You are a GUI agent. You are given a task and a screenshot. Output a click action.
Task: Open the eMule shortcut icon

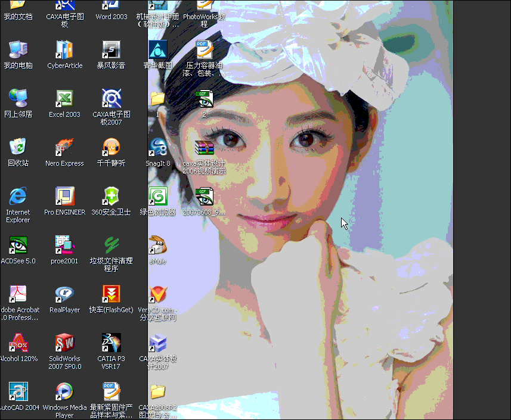(x=158, y=245)
